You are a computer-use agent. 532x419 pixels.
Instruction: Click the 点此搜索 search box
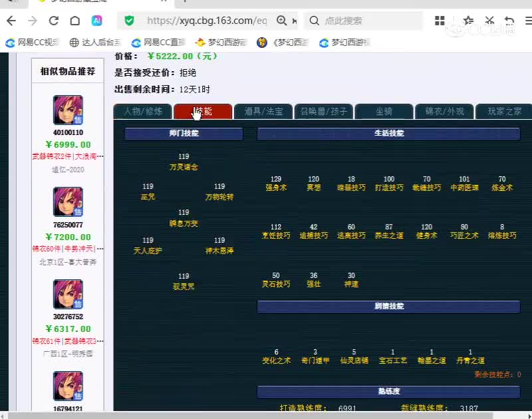[x=363, y=21]
